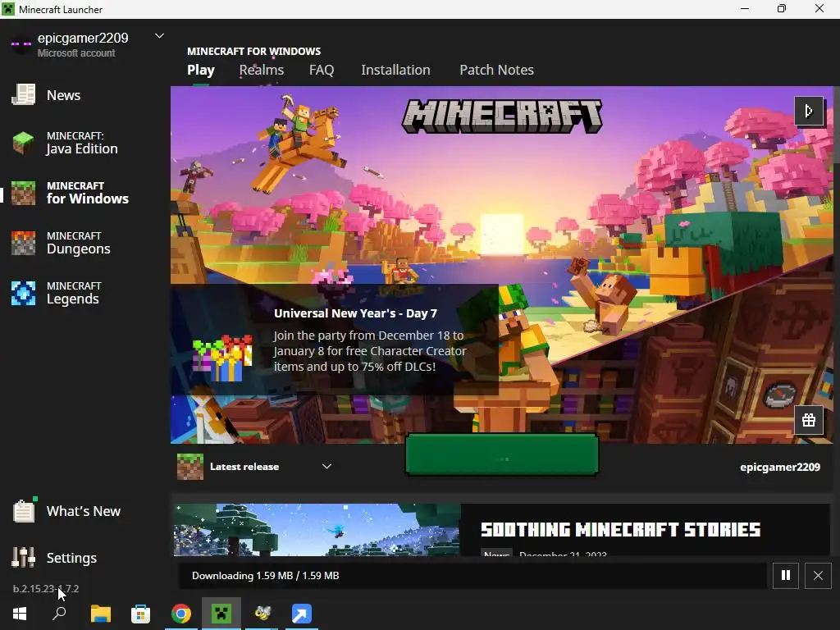Screen dimensions: 840x630
Task: Cancel the download with X button
Action: coord(818,575)
